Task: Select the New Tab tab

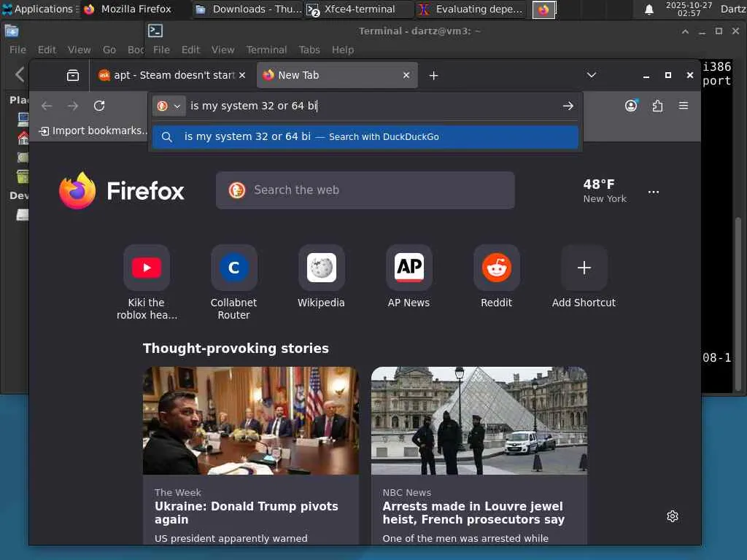Action: (337, 75)
